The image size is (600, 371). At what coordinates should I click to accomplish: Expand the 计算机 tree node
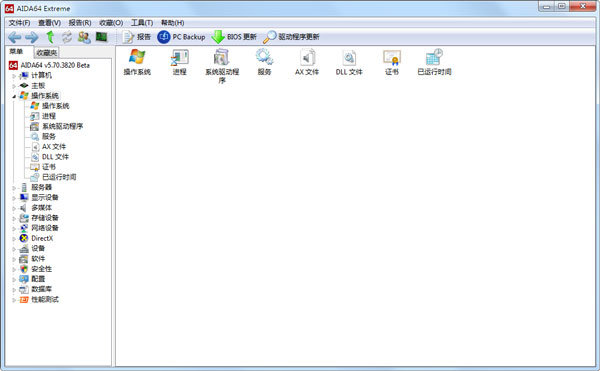click(x=14, y=76)
